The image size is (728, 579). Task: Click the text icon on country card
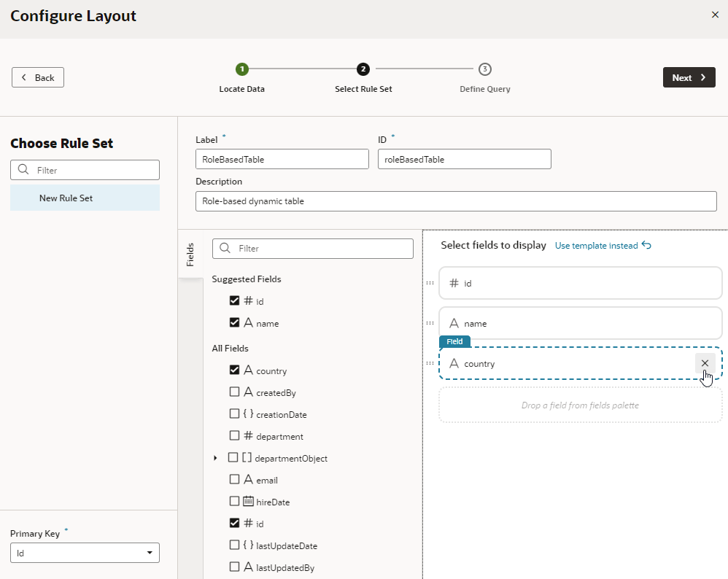pos(454,363)
